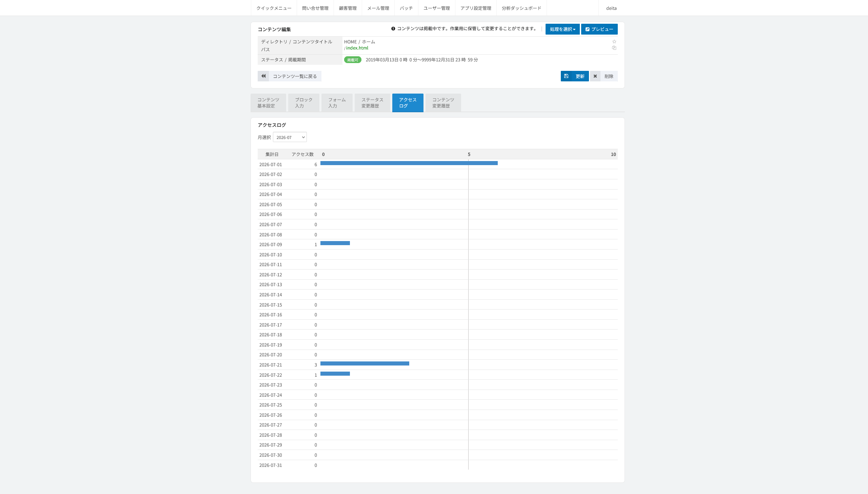Click the bar for 2026-07-01
The image size is (868, 494).
[409, 163]
